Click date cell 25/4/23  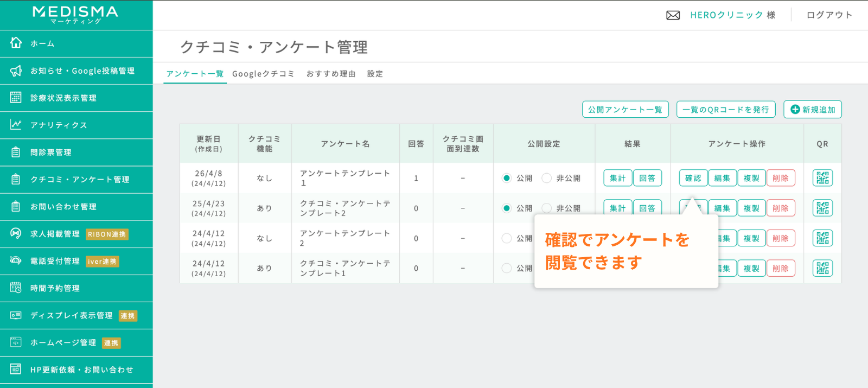[209, 203]
